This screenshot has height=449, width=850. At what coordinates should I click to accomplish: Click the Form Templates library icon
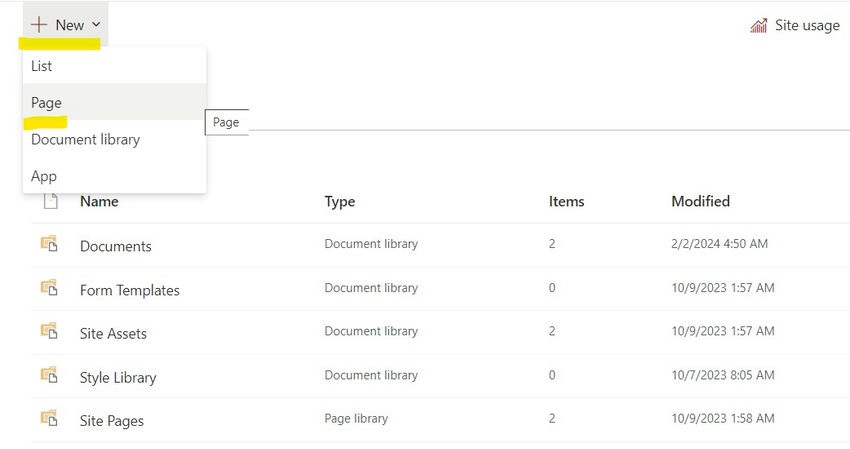coord(48,288)
